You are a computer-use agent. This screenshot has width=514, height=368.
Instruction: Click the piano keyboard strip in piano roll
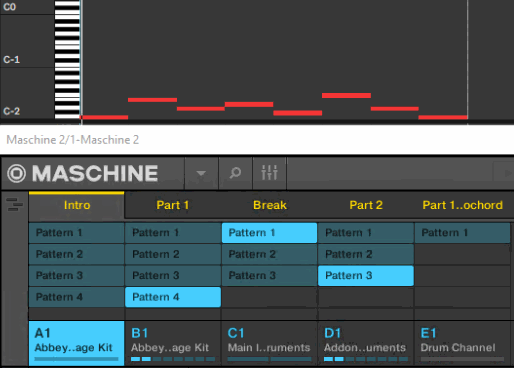[x=67, y=59]
